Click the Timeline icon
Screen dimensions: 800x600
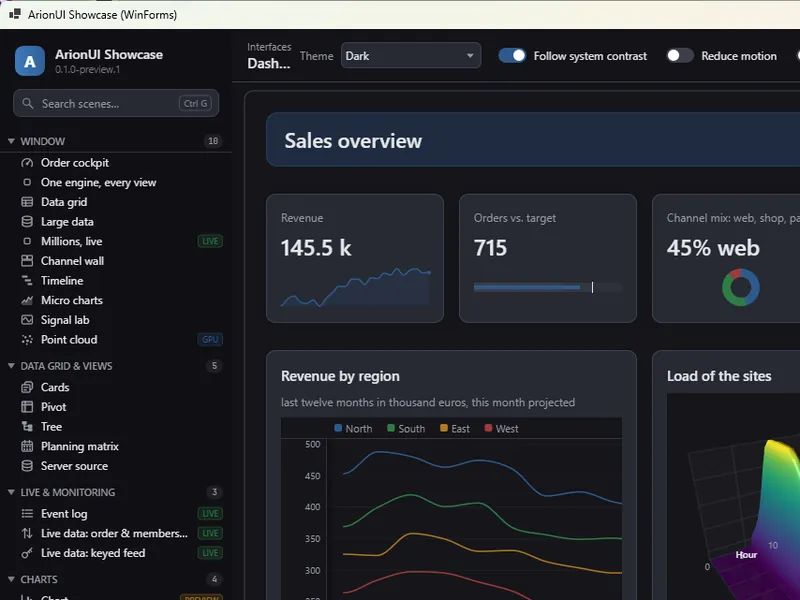click(27, 281)
